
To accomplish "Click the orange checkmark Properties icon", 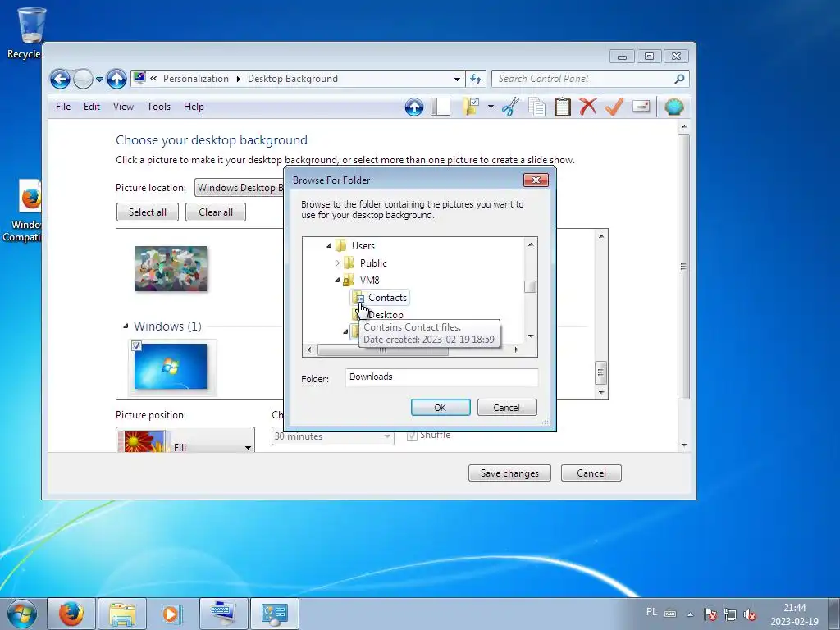I will 614,107.
